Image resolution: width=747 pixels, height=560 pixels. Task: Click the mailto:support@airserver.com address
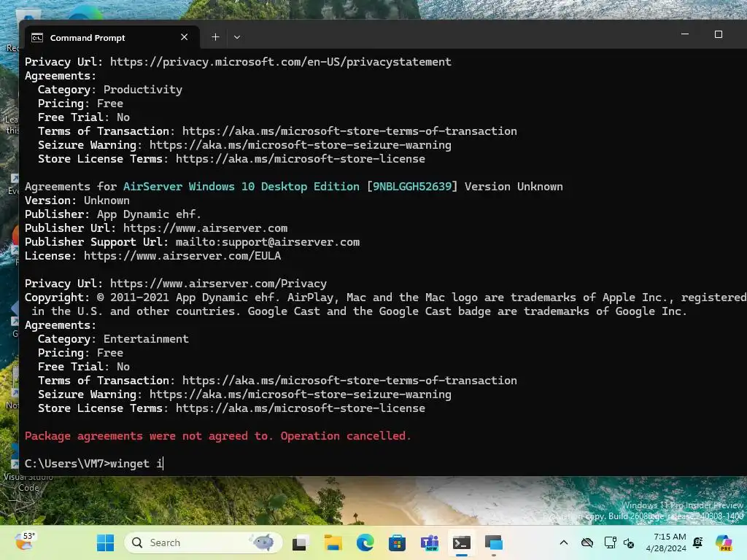[x=268, y=242]
